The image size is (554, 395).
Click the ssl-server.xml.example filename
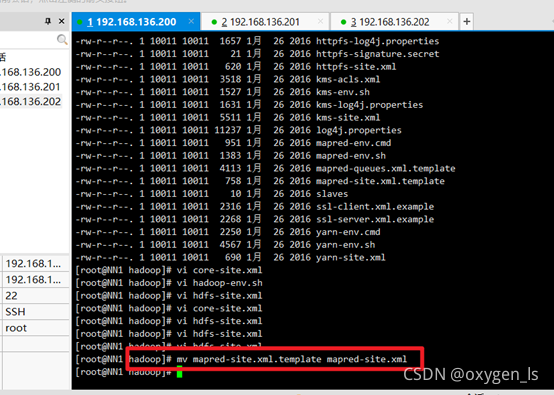pyautogui.click(x=375, y=219)
